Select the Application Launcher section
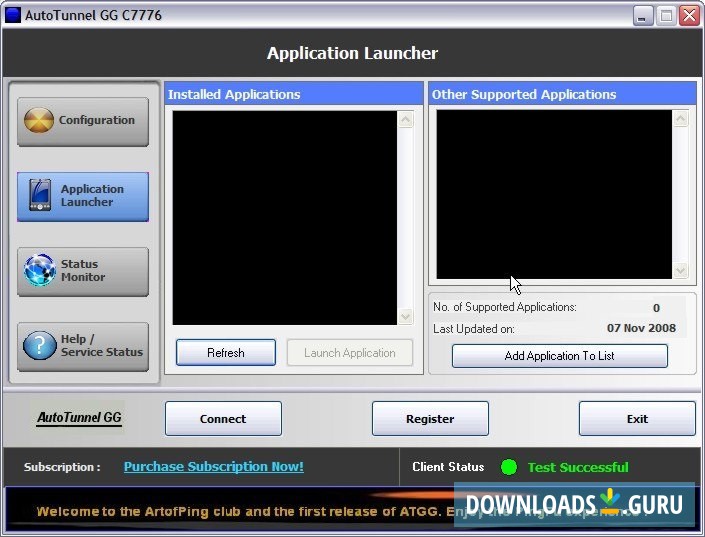Viewport: 705px width, 537px height. point(83,196)
